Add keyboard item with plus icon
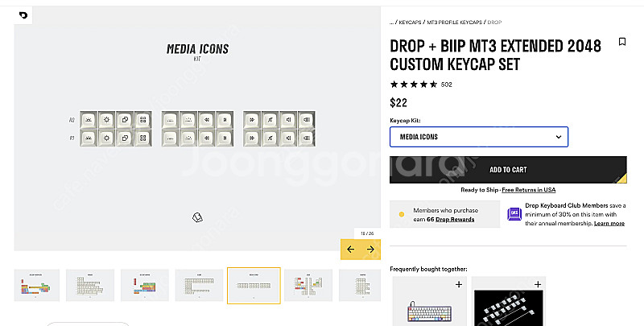 458,284
